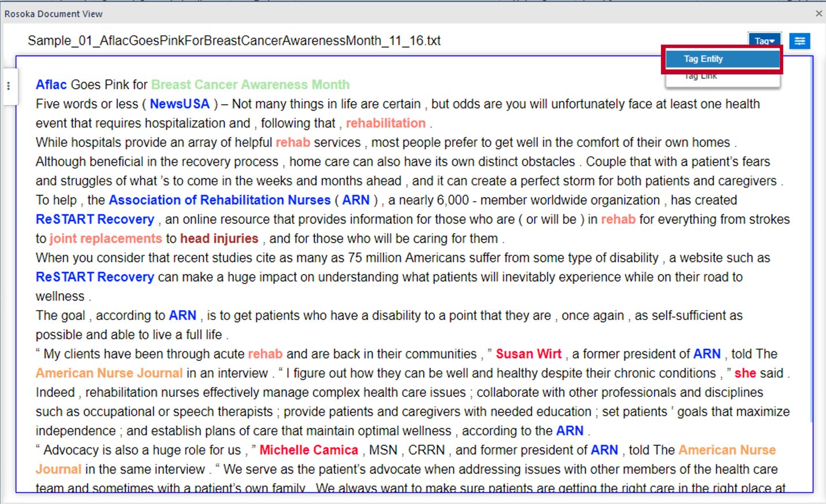Select the joint replacements tagged term
Screen dimensions: 826x504
click(x=106, y=239)
